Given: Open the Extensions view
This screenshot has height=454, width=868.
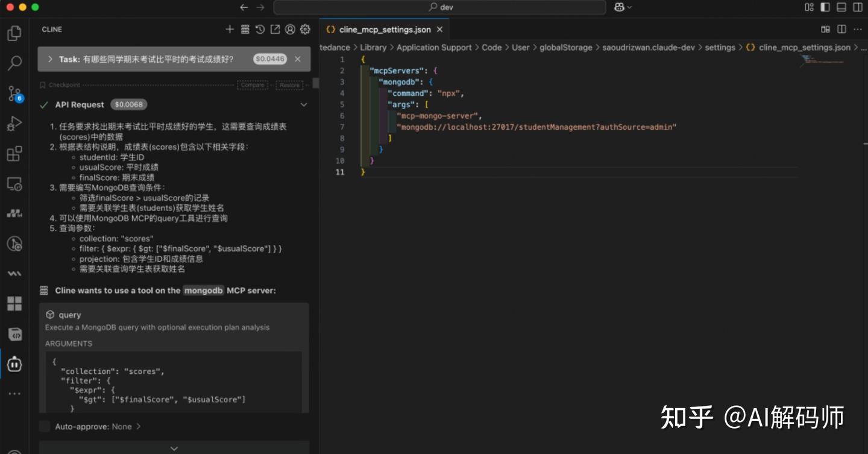Looking at the screenshot, I should click(13, 154).
